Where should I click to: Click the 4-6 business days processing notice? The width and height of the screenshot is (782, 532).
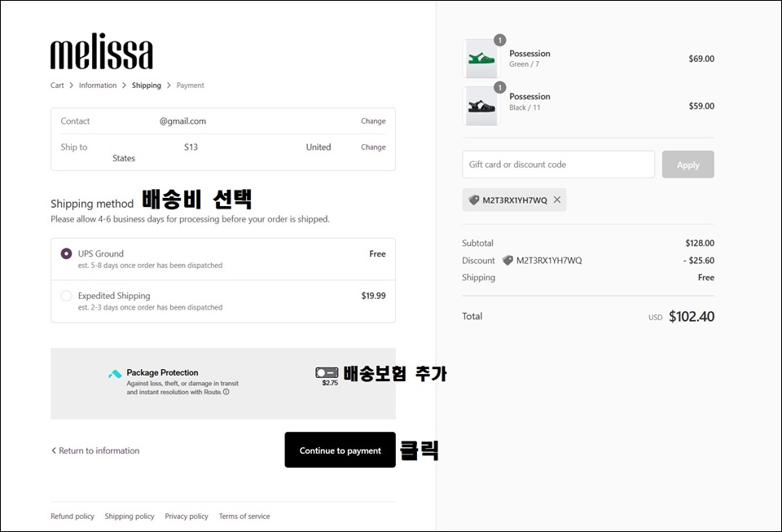[x=190, y=219]
